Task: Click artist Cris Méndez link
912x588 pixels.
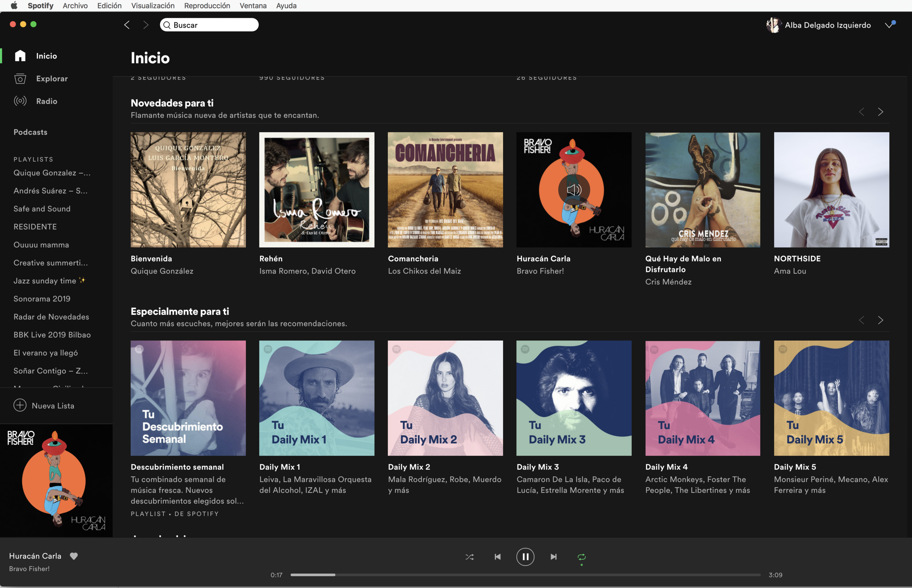Action: (x=668, y=282)
